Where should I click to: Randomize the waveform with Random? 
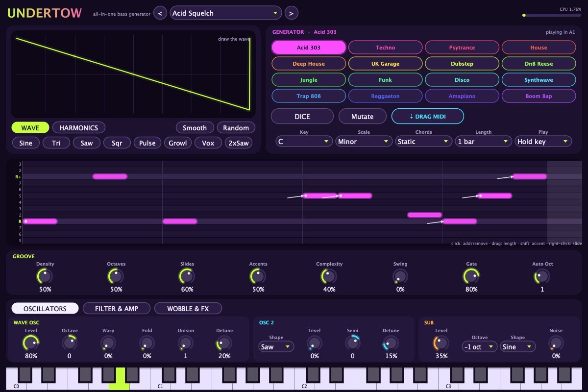pyautogui.click(x=236, y=128)
